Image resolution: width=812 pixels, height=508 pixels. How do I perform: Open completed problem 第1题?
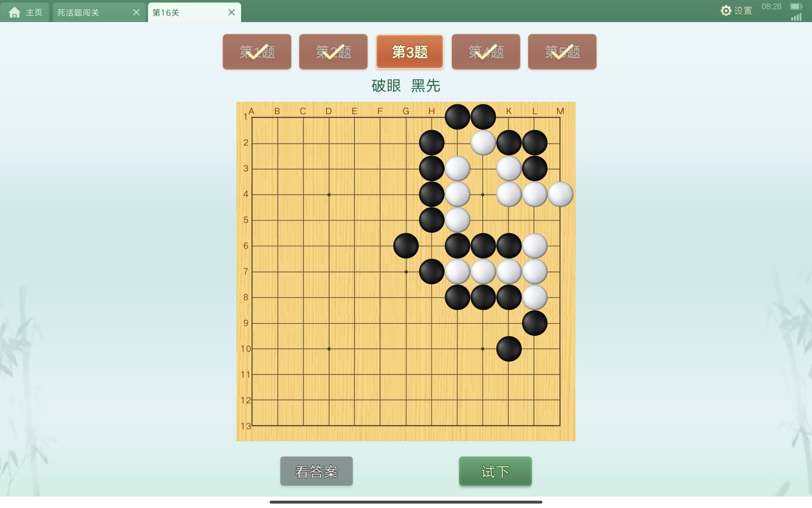coord(257,52)
